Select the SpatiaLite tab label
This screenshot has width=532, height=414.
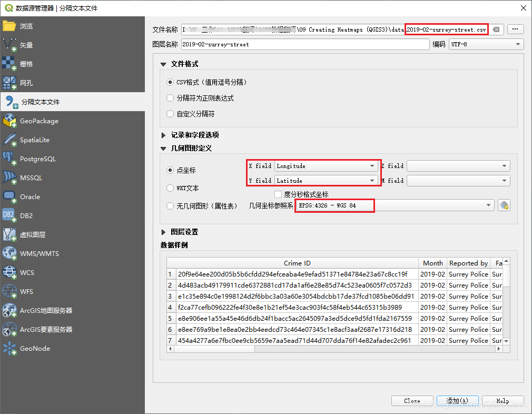pos(35,140)
